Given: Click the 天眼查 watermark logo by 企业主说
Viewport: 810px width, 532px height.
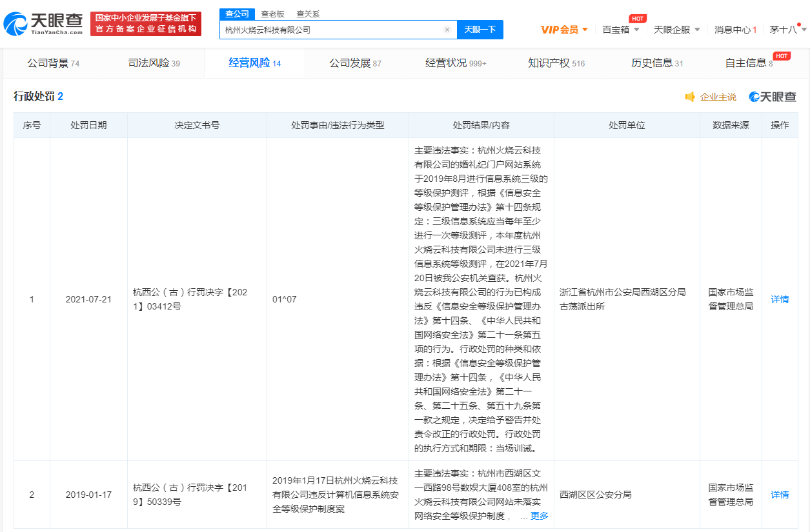Looking at the screenshot, I should click(773, 97).
